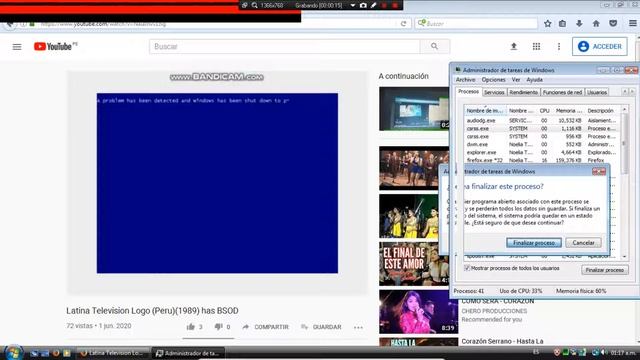Click the taskbar clock 01:17 a.m.
640x360 pixels.
coord(623,352)
